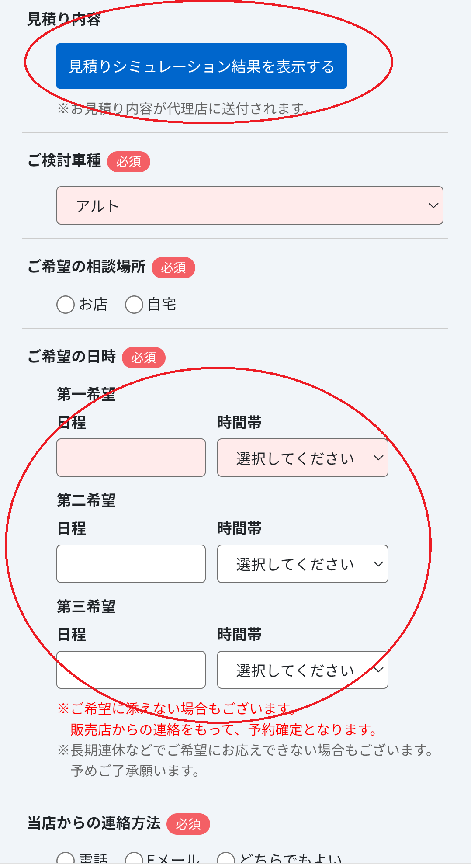The height and width of the screenshot is (868, 471).
Task: Click the どちらでもよい label text
Action: click(291, 859)
